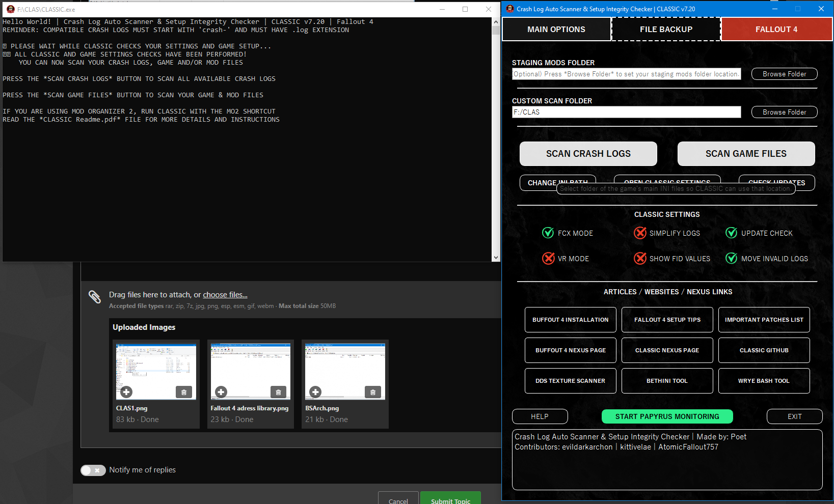The height and width of the screenshot is (504, 834).
Task: Enable the SIMPLIFY LOGS setting
Action: point(640,233)
